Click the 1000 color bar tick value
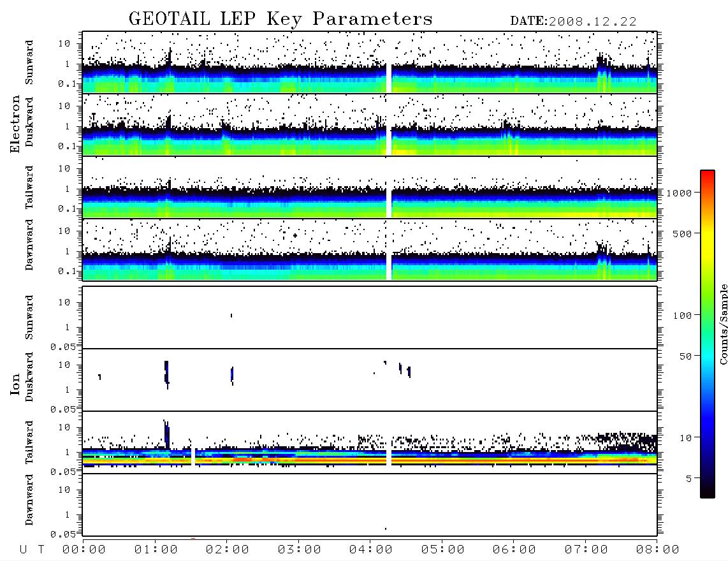 click(680, 193)
